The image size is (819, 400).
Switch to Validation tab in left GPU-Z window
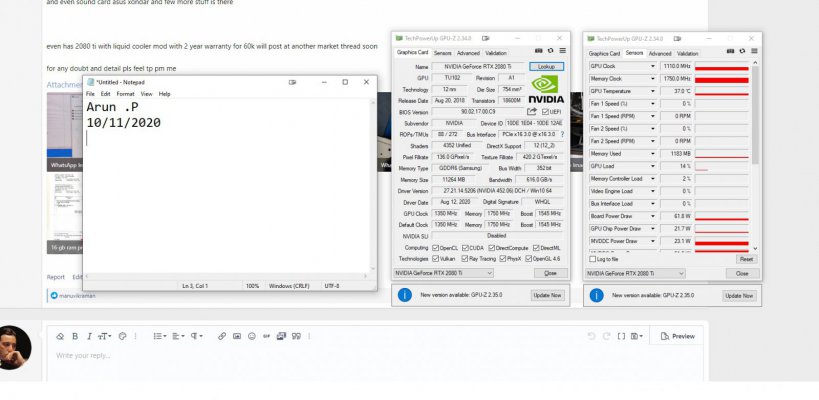tap(496, 53)
